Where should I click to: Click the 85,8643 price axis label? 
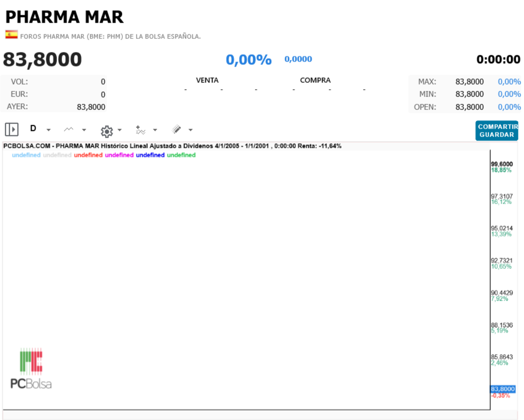point(501,357)
